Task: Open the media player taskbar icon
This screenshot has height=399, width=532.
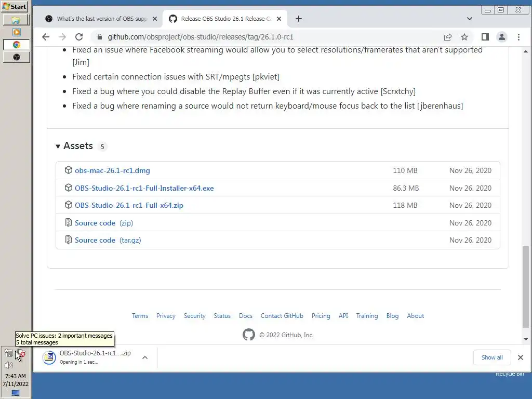Action: click(16, 32)
